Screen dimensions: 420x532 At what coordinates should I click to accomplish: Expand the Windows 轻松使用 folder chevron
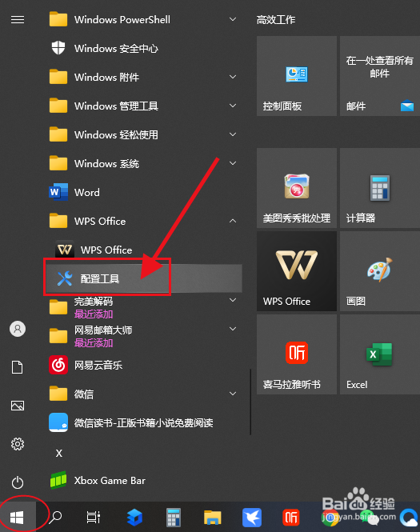tap(233, 134)
